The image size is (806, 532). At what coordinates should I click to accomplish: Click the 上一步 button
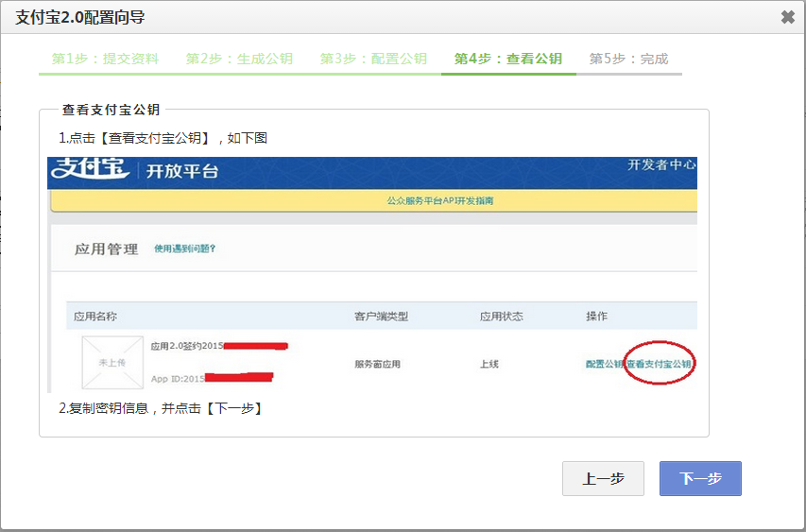pyautogui.click(x=603, y=479)
